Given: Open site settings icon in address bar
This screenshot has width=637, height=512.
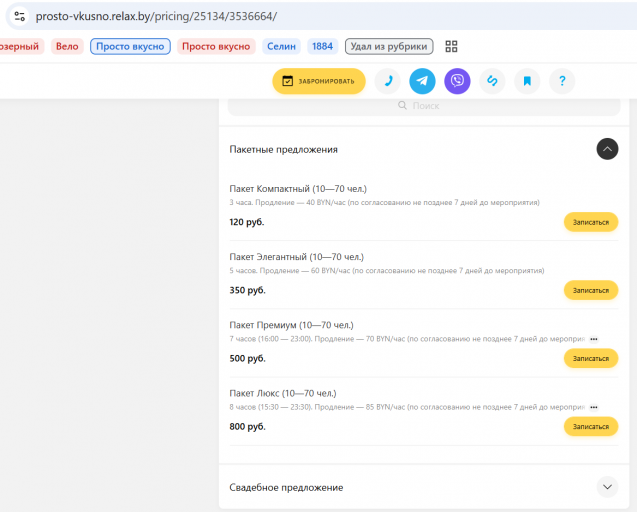Looking at the screenshot, I should tap(19, 16).
